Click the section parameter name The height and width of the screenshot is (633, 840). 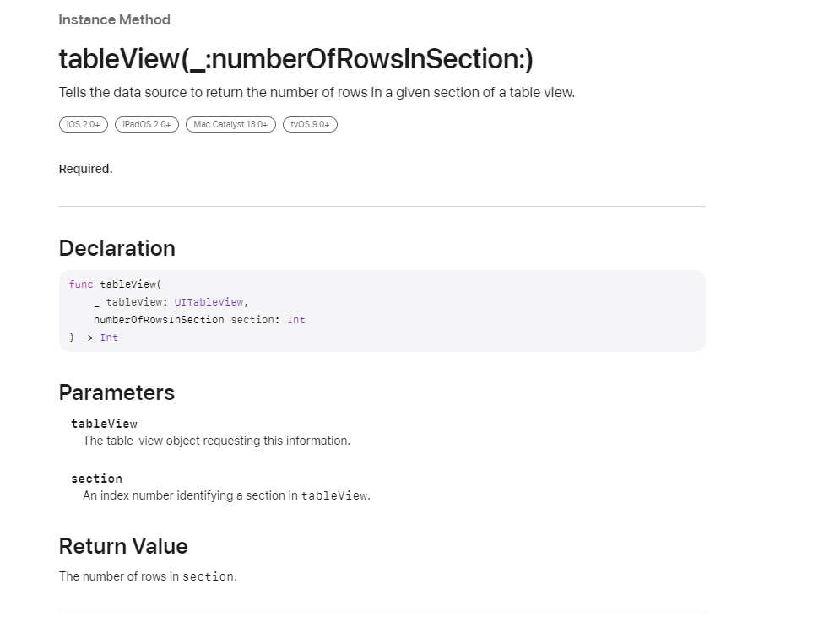pyautogui.click(x=97, y=479)
